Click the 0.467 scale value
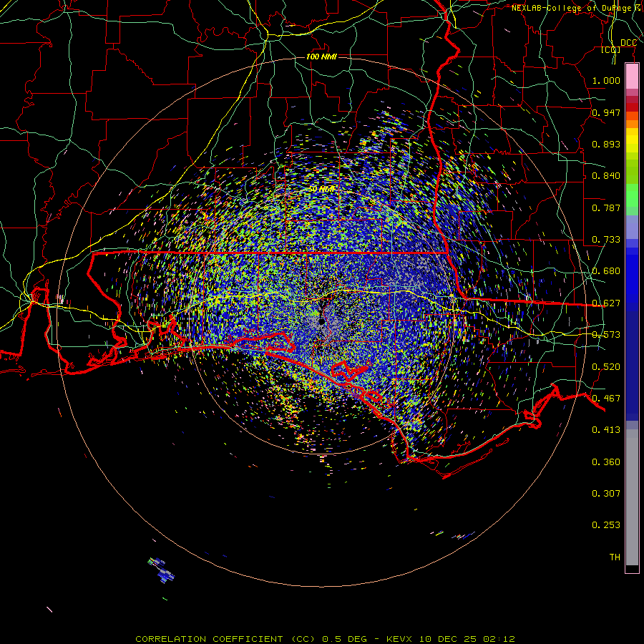Image resolution: width=644 pixels, height=644 pixels. click(x=606, y=399)
